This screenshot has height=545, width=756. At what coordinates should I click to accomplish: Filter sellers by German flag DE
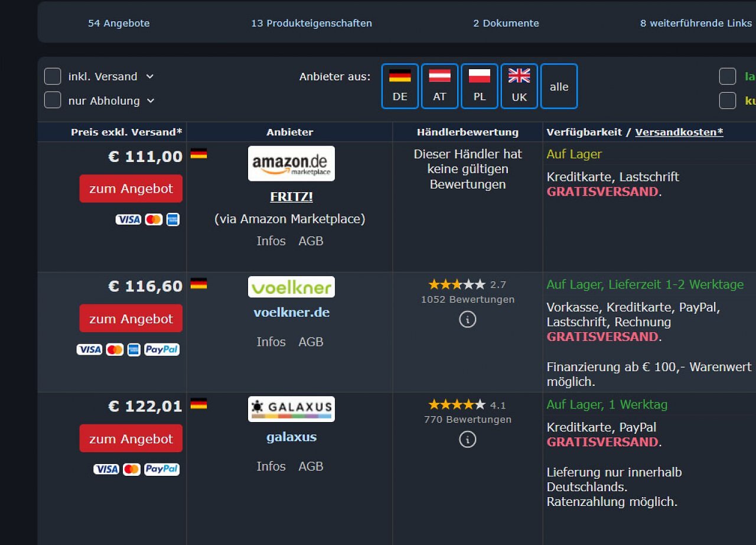400,86
